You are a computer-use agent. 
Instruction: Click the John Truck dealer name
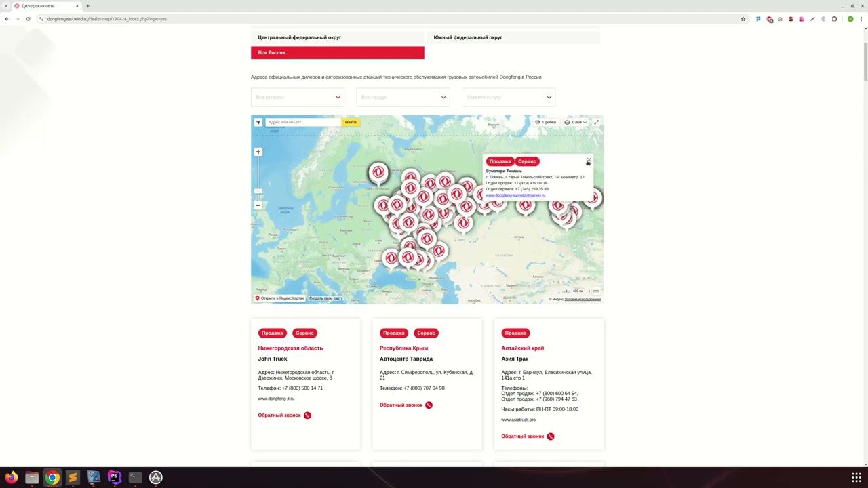tap(273, 359)
